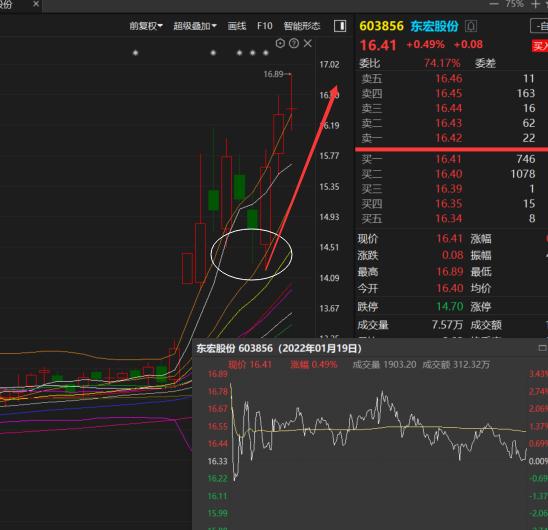Image resolution: width=548 pixels, height=530 pixels.
Task: Set price alert bell for 东宏股份
Action: (x=471, y=26)
